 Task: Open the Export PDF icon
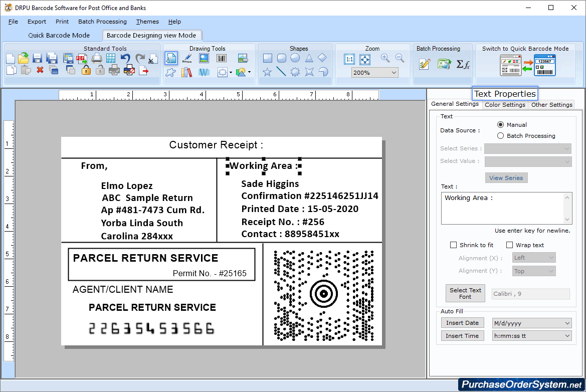click(x=81, y=58)
